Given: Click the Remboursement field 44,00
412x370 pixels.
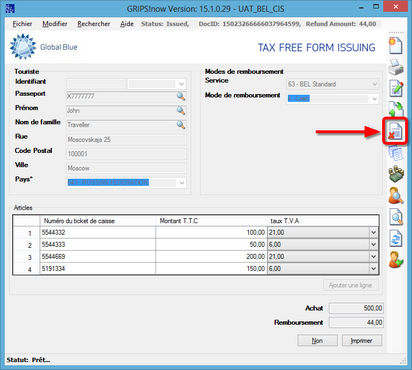Looking at the screenshot, I should (356, 323).
